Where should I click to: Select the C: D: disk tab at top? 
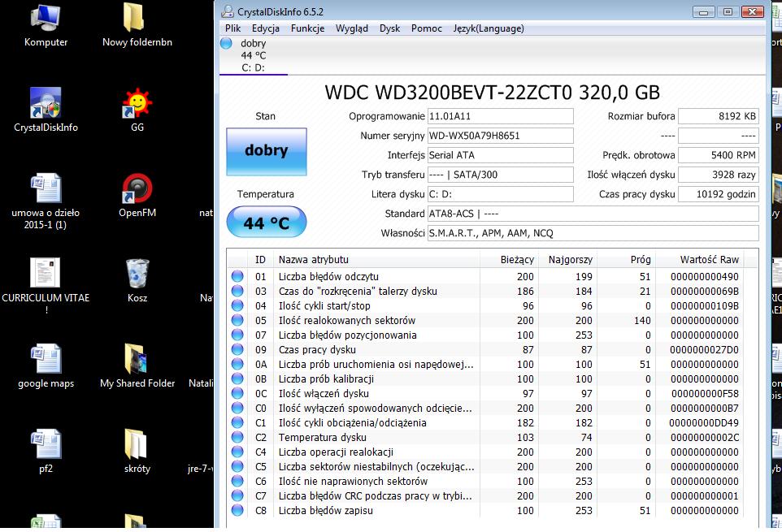(254, 56)
